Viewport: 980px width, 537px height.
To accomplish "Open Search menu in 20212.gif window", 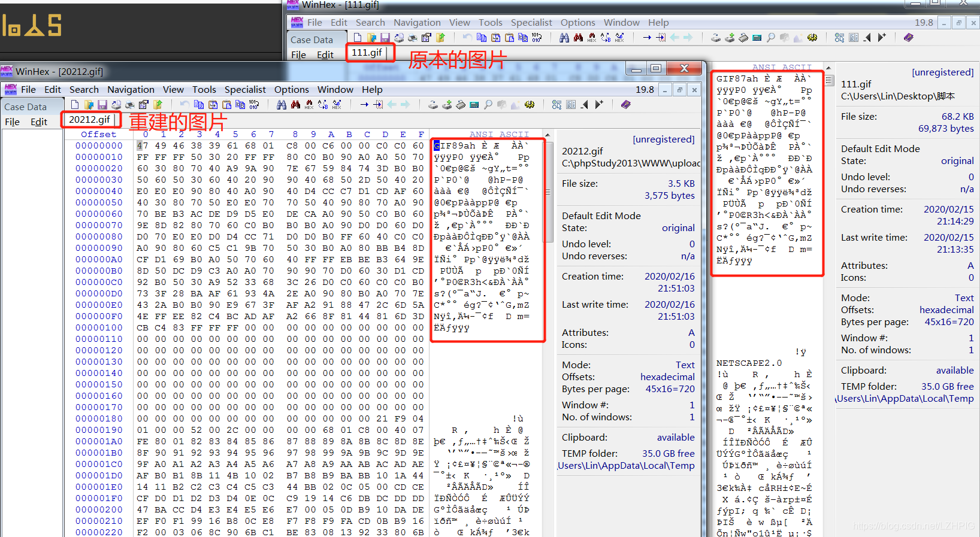I will [x=84, y=90].
